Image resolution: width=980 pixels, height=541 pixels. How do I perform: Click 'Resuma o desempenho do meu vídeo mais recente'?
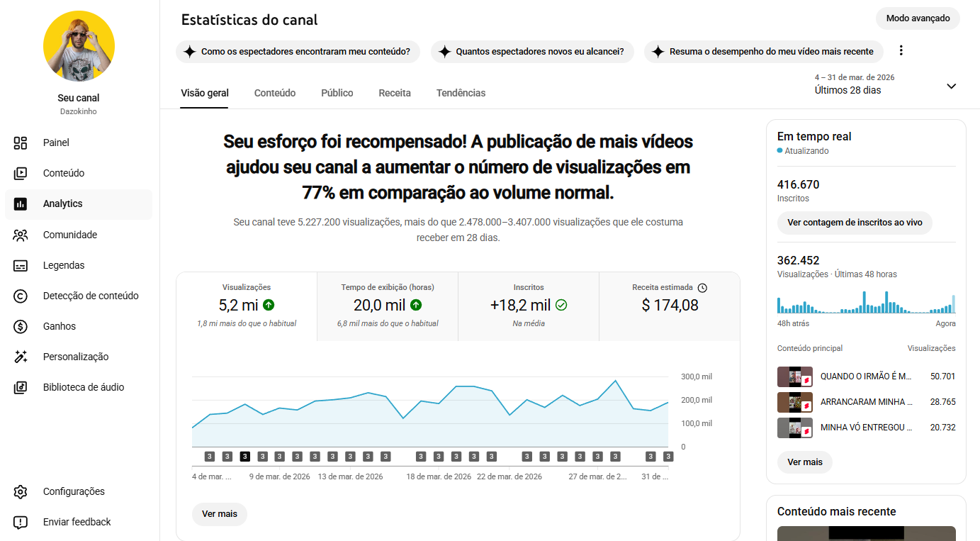point(764,52)
